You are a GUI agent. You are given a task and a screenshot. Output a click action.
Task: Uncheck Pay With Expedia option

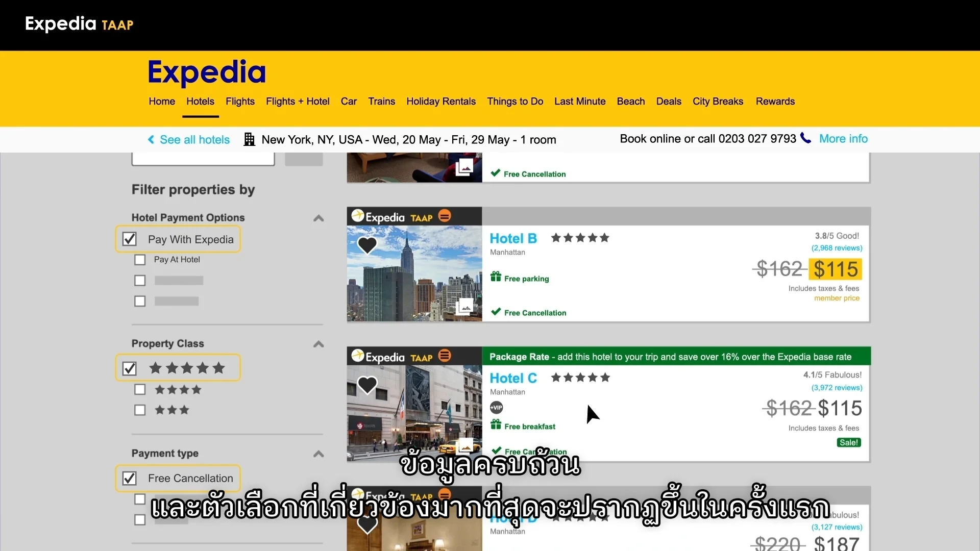coord(129,239)
